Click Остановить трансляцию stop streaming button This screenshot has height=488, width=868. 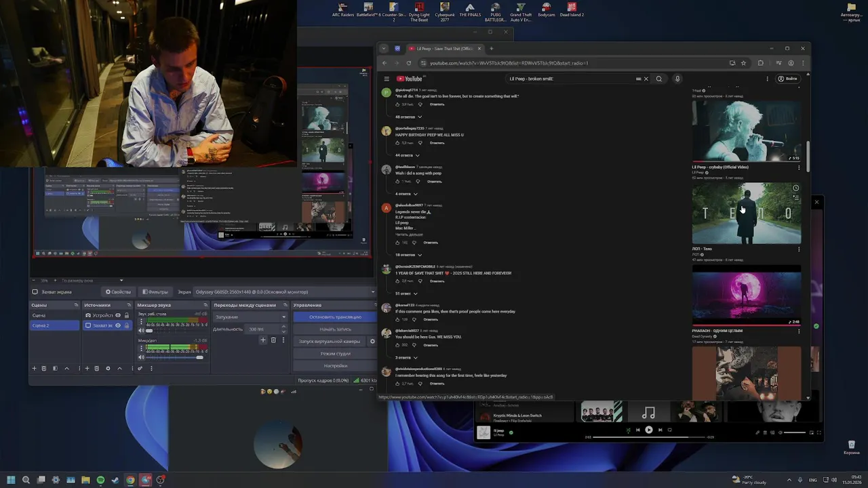coord(335,317)
